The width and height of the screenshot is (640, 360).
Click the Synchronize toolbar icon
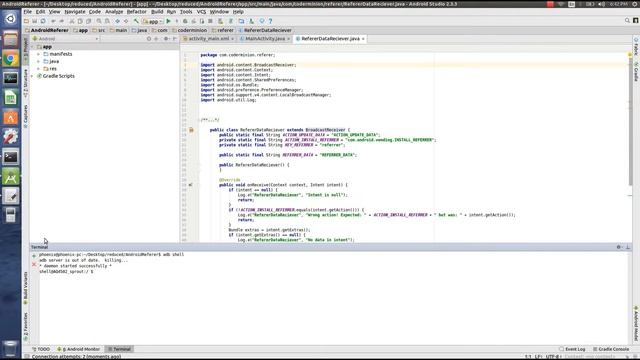click(43, 21)
